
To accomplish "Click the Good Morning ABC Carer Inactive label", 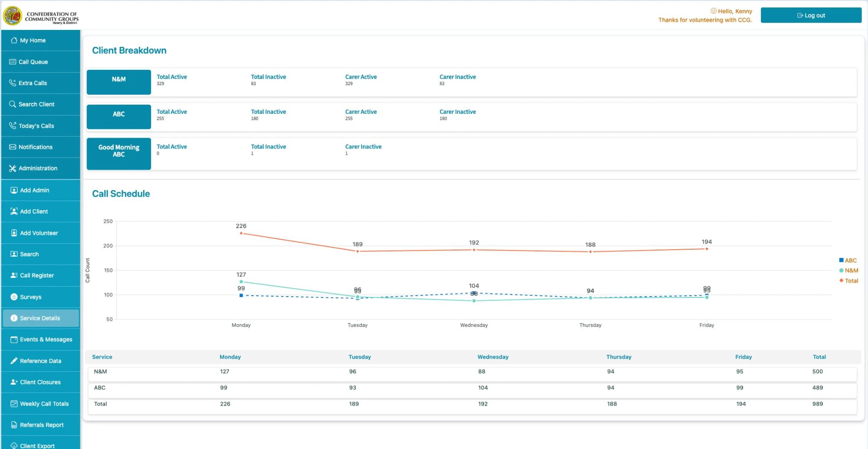I will [x=363, y=147].
